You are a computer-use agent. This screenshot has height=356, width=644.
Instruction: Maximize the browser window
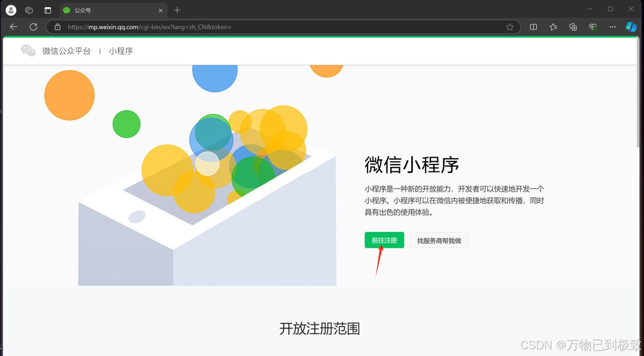[x=610, y=9]
